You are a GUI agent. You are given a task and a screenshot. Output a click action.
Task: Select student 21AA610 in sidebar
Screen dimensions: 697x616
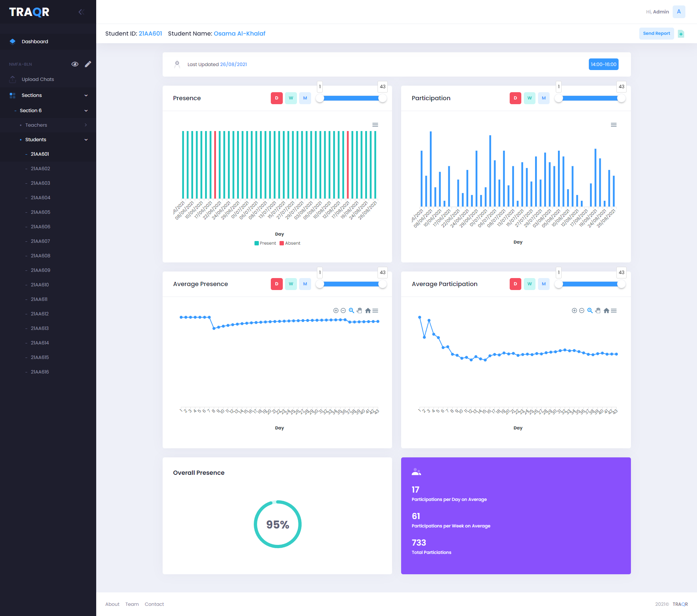pyautogui.click(x=48, y=285)
